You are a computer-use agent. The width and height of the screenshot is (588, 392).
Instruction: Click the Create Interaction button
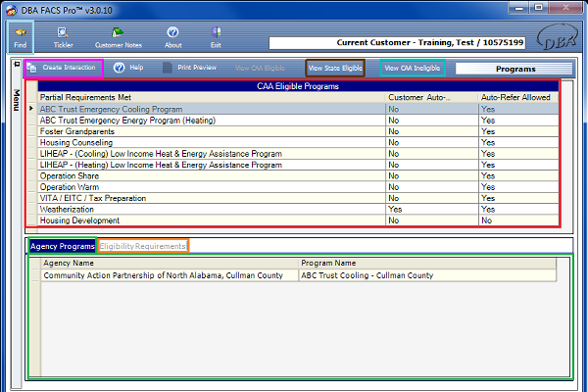(64, 68)
